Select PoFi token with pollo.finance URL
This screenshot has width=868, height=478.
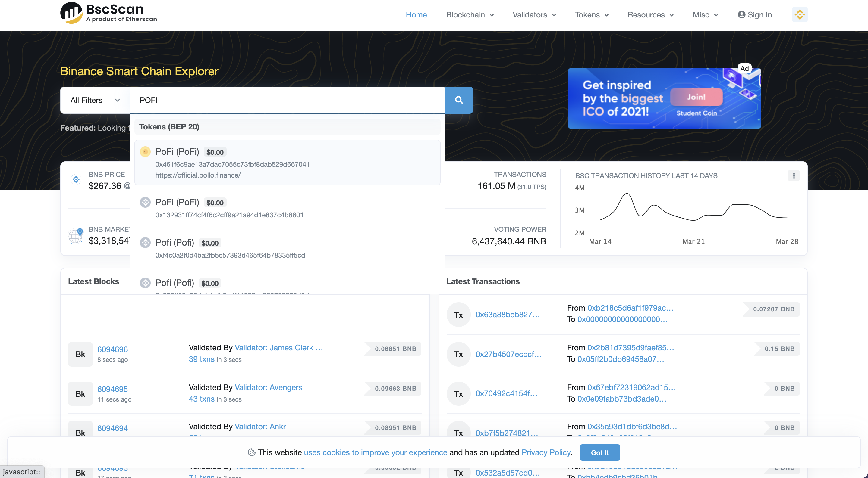coord(287,163)
